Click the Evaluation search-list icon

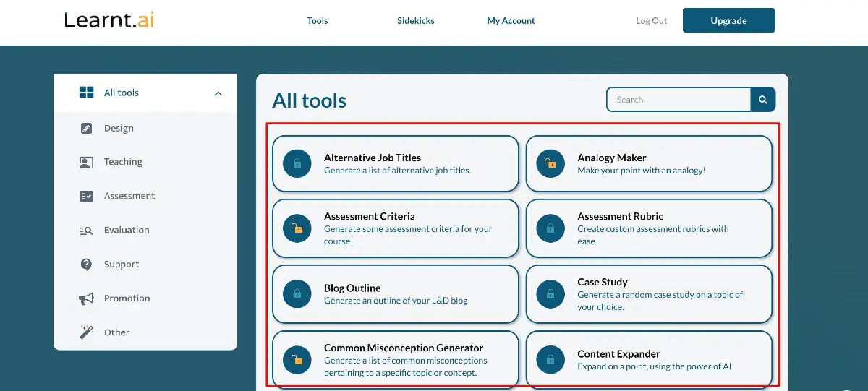87,231
